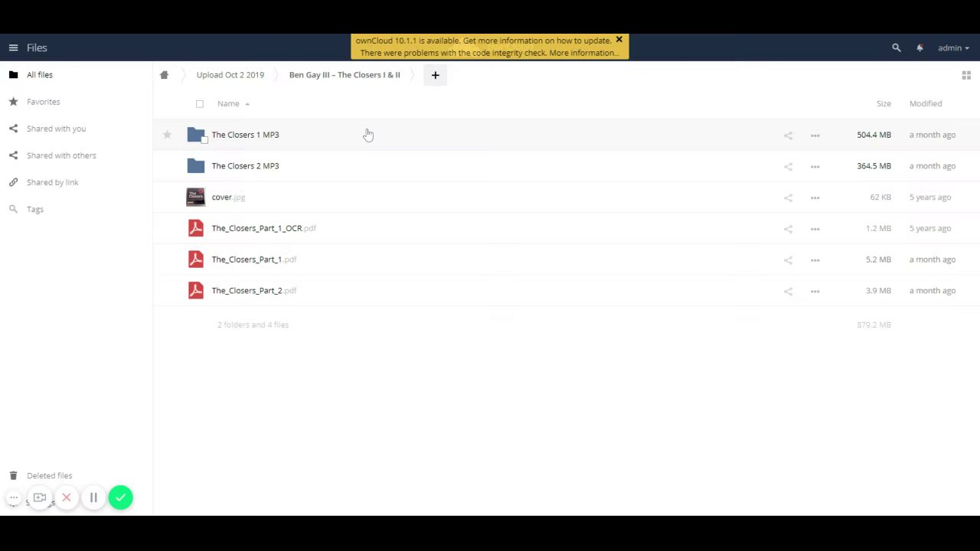980x551 pixels.
Task: Click Ben Gay III – The Closers breadcrumb
Action: click(345, 75)
